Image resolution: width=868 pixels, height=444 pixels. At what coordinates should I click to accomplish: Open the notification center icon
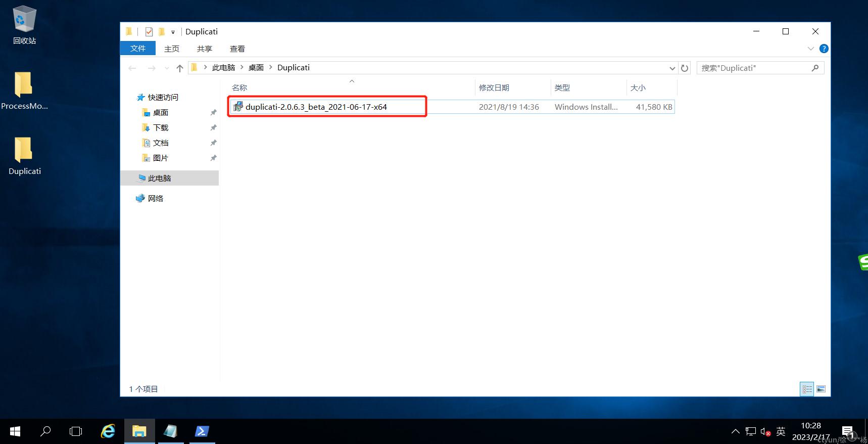point(849,431)
